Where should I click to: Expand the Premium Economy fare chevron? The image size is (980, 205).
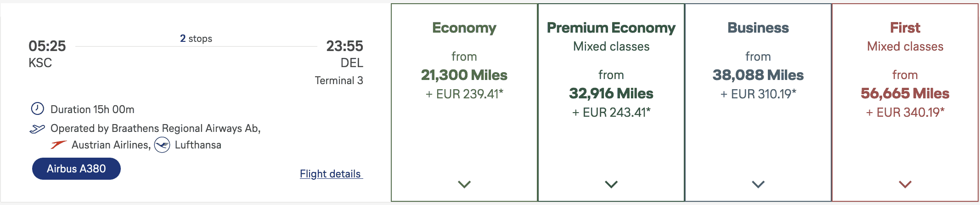611,184
